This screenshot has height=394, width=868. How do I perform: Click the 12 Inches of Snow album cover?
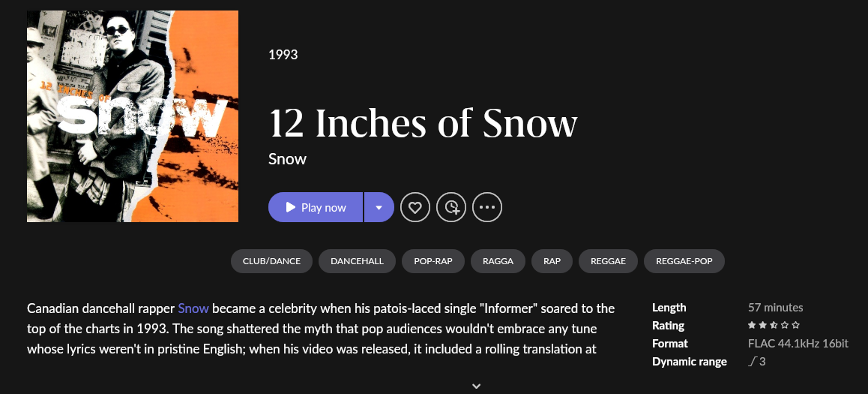click(x=133, y=116)
